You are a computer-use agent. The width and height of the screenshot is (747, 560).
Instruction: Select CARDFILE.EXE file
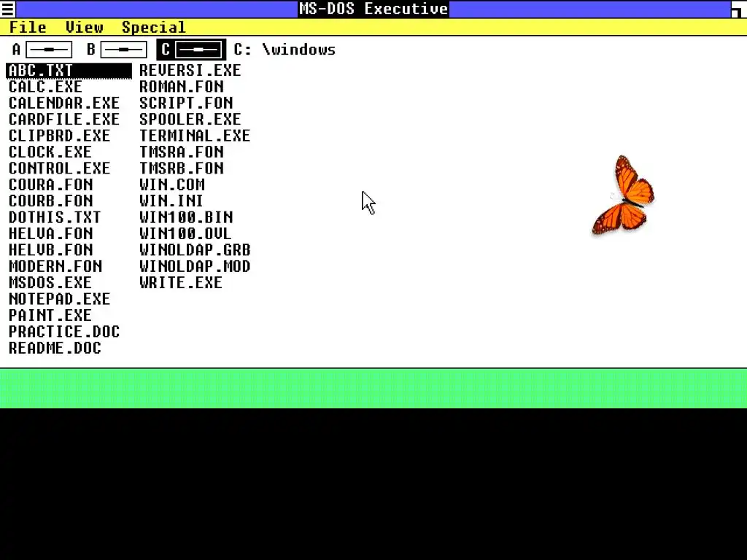click(x=64, y=119)
